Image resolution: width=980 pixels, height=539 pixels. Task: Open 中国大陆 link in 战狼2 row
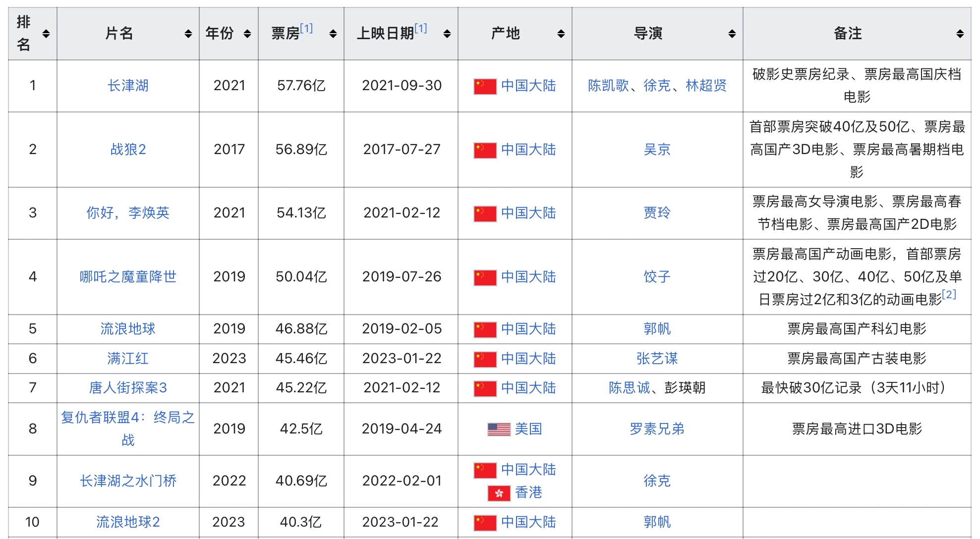528,149
